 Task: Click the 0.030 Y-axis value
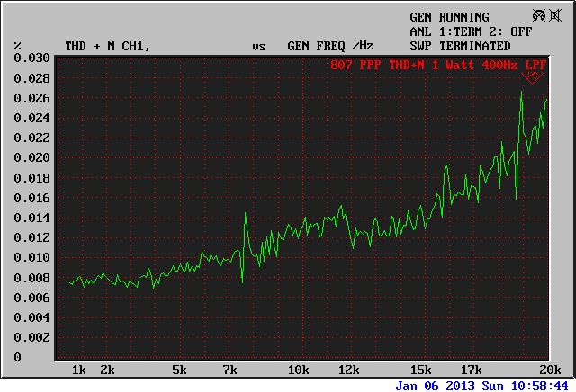pos(31,58)
